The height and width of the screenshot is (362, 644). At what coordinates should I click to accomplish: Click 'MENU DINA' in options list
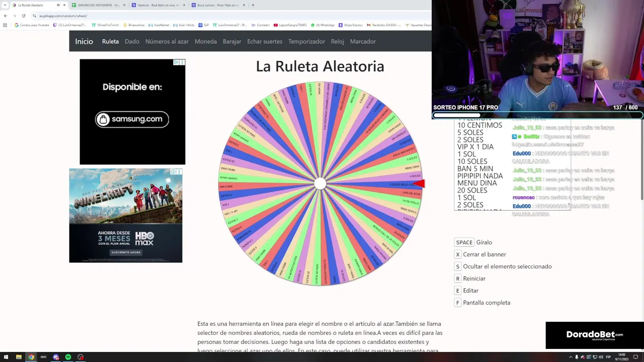coord(477,183)
